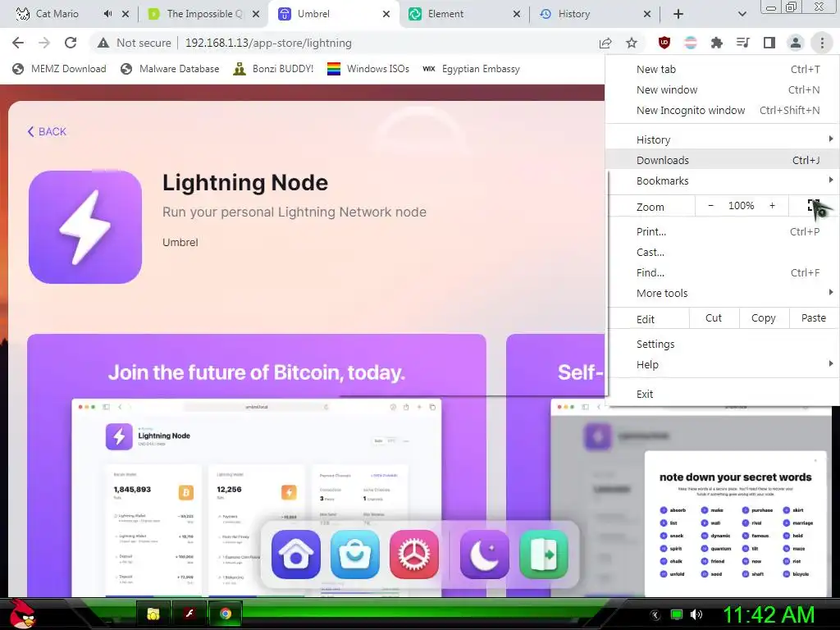Open the file manager taskbar icon

pos(153,614)
